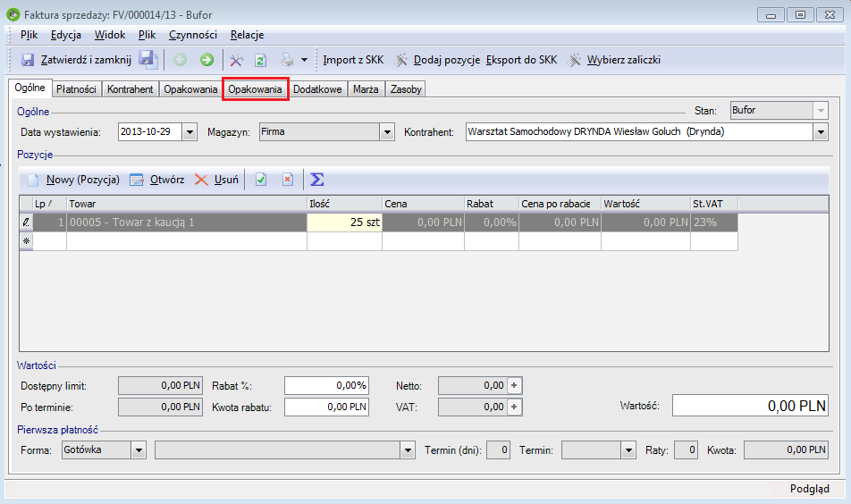The image size is (851, 504).
Task: Expand the empty combo box next to Forma
Action: pyautogui.click(x=409, y=450)
